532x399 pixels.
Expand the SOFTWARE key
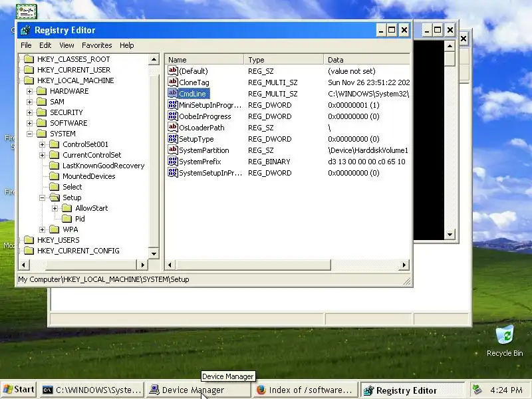(x=29, y=123)
